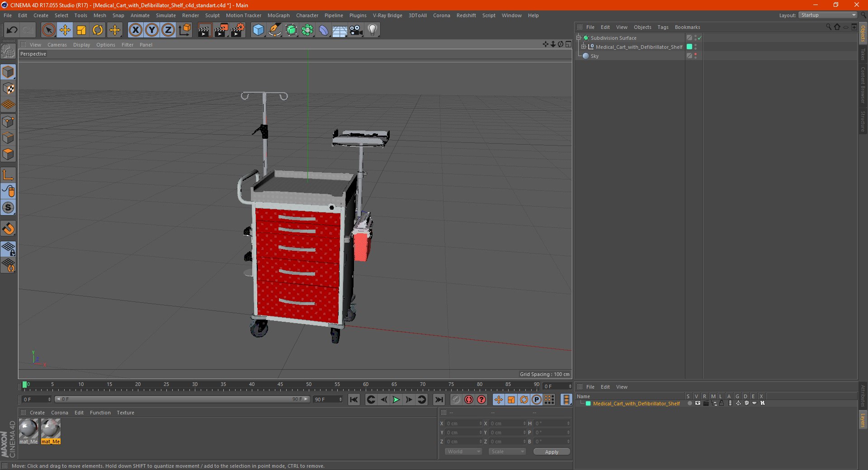Toggle Autokeying button
Screen dimensions: 868x470
pos(469,399)
